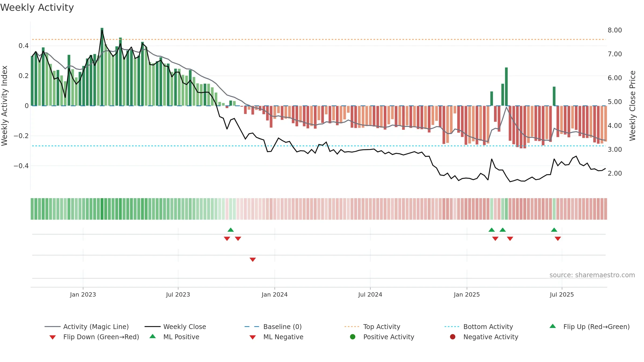Click the lone red ML Negative marker
Image resolution: width=644 pixels, height=362 pixels.
click(x=253, y=260)
